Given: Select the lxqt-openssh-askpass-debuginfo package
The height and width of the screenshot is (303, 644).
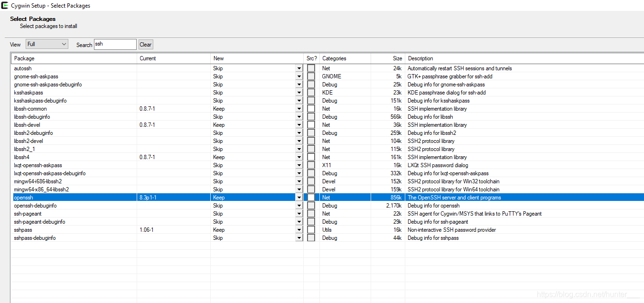Looking at the screenshot, I should (x=50, y=173).
